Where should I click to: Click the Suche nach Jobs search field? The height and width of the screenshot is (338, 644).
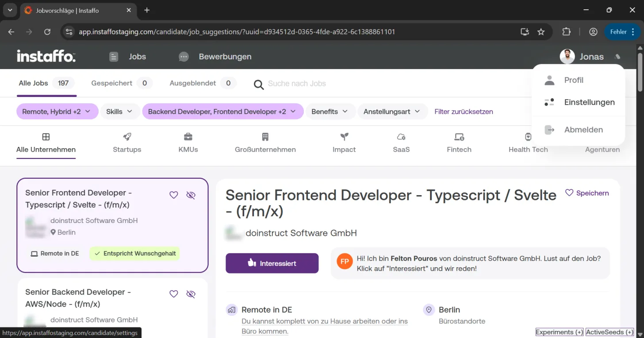tap(297, 84)
